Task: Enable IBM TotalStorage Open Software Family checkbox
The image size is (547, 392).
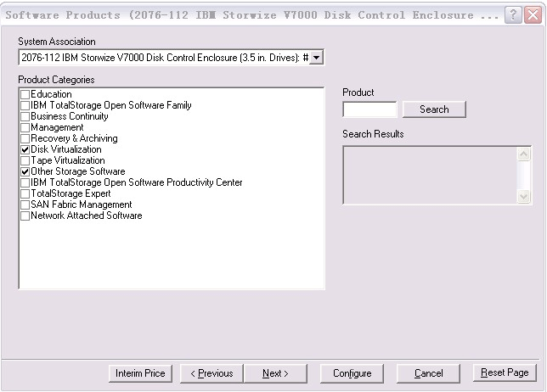Action: pyautogui.click(x=25, y=105)
